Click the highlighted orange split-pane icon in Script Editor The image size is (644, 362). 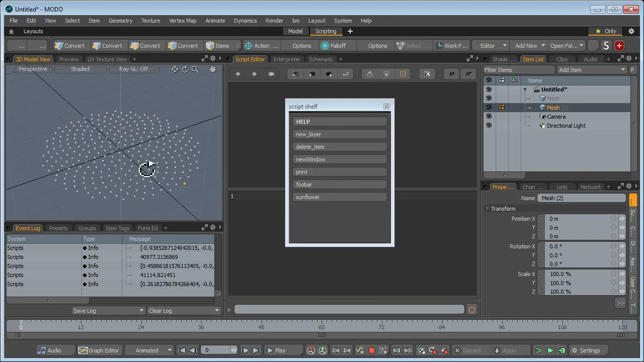[x=403, y=74]
